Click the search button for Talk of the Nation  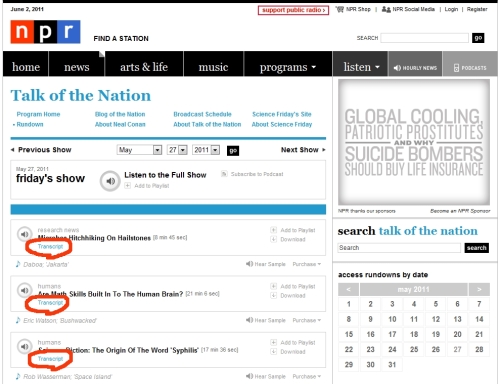[x=476, y=248]
